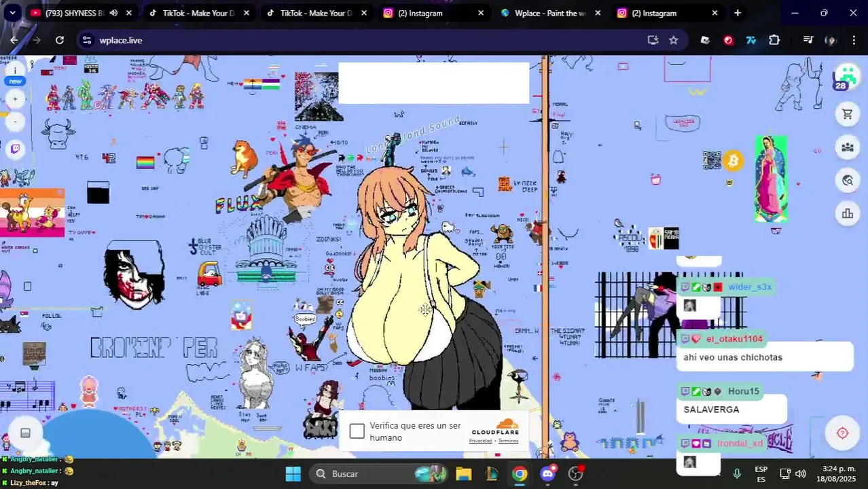Open the user profile avatar with level 28
Screen dimensions: 868x489
pos(846,77)
